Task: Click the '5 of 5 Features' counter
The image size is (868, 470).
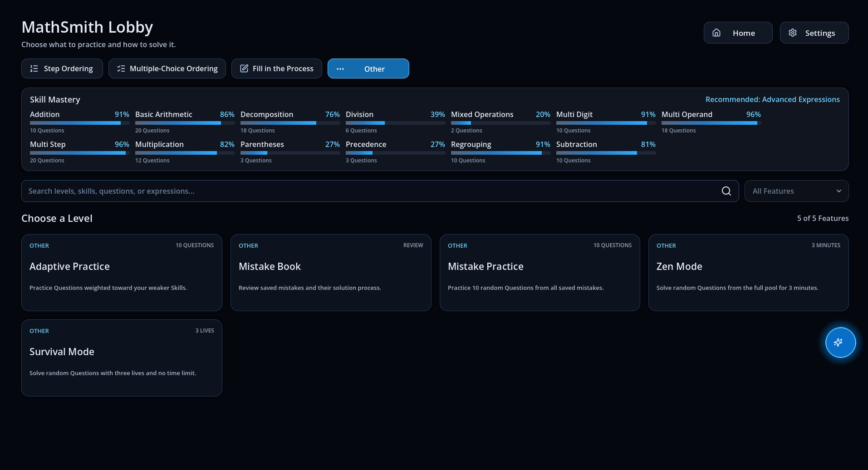Action: [x=823, y=218]
